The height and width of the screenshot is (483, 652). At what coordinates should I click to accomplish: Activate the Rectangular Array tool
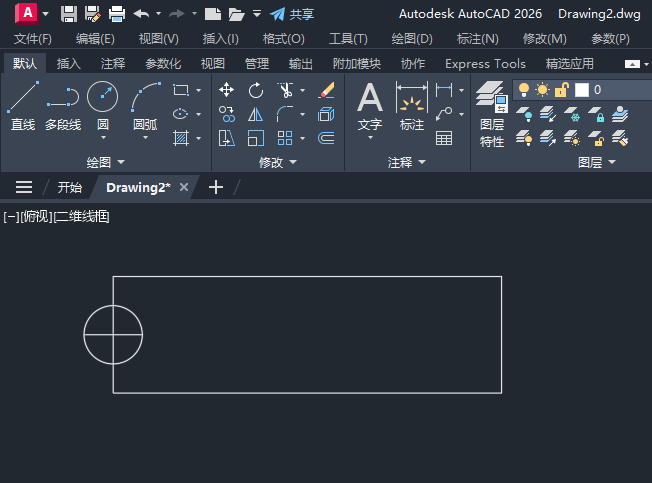pyautogui.click(x=285, y=138)
